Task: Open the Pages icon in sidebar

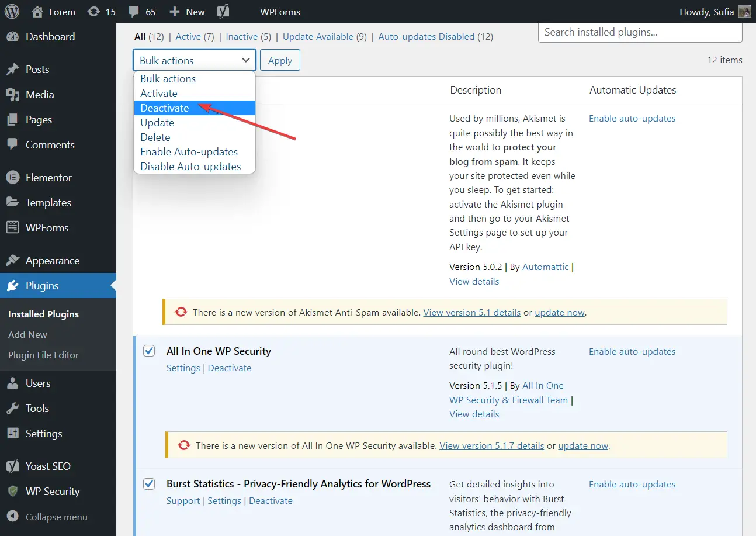Action: [12, 119]
